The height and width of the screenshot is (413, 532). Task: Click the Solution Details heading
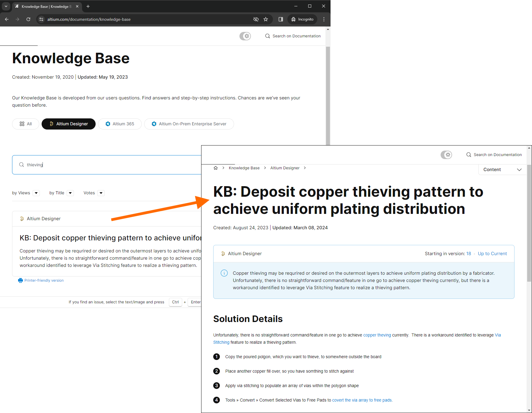(x=248, y=319)
